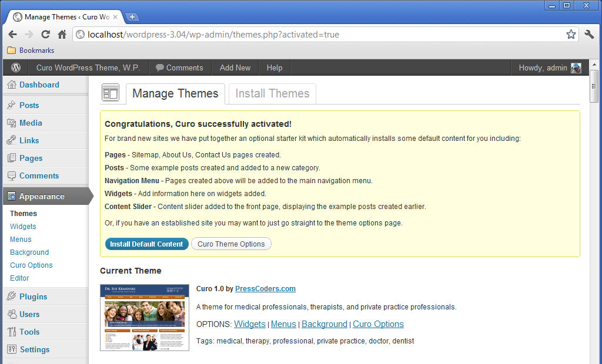Bookmark the page using the star icon

click(x=570, y=34)
